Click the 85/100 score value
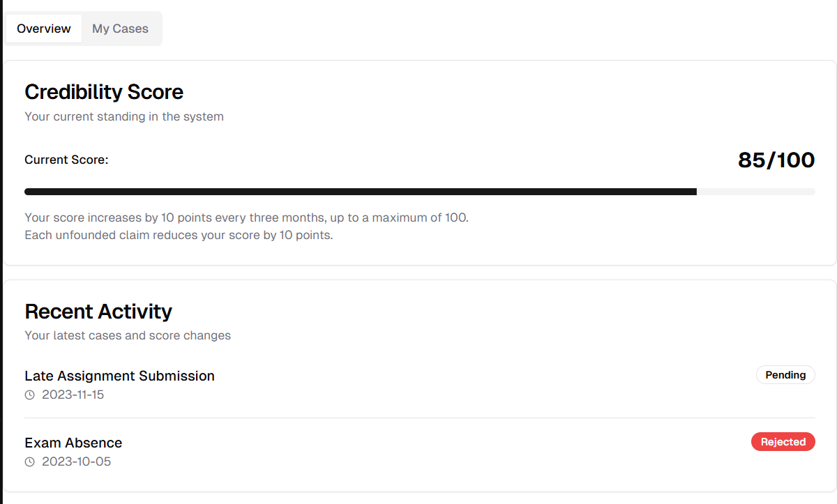Image resolution: width=837 pixels, height=504 pixels. [x=776, y=160]
